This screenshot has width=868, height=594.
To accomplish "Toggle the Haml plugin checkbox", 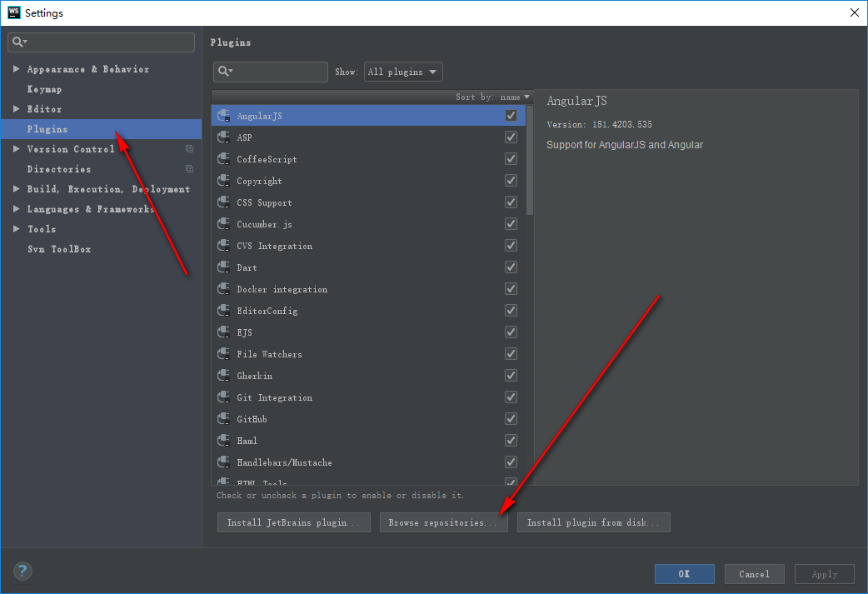I will tap(511, 440).
